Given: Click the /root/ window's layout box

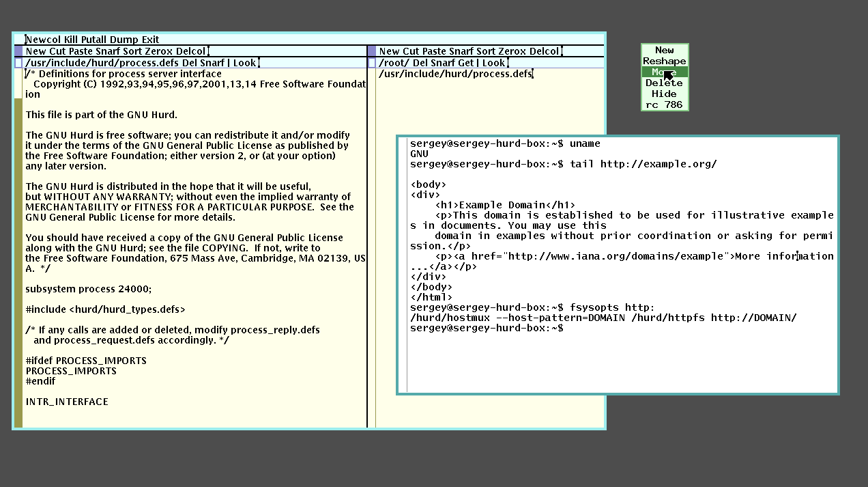Looking at the screenshot, I should click(x=372, y=63).
